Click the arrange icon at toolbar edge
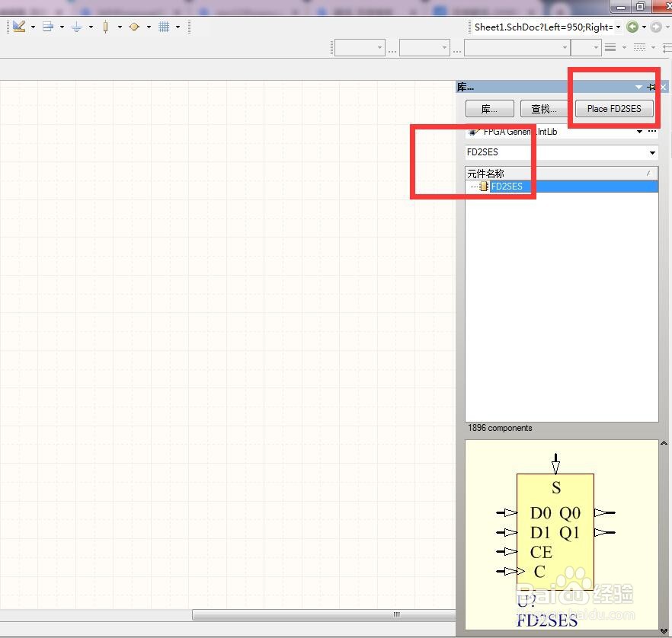This screenshot has height=638, width=672. (667, 47)
